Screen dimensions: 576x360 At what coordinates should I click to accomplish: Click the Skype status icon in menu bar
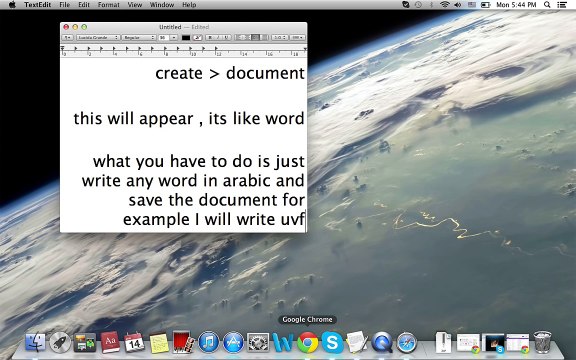pos(406,5)
